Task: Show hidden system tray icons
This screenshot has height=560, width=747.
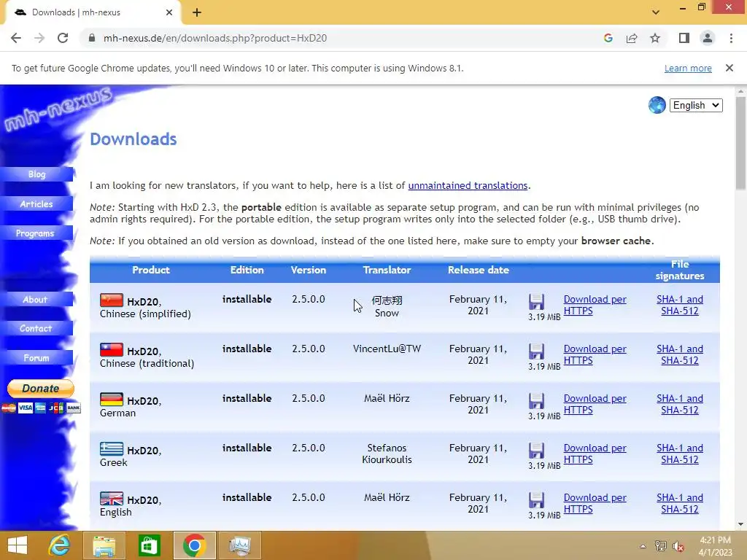Action: tap(643, 546)
